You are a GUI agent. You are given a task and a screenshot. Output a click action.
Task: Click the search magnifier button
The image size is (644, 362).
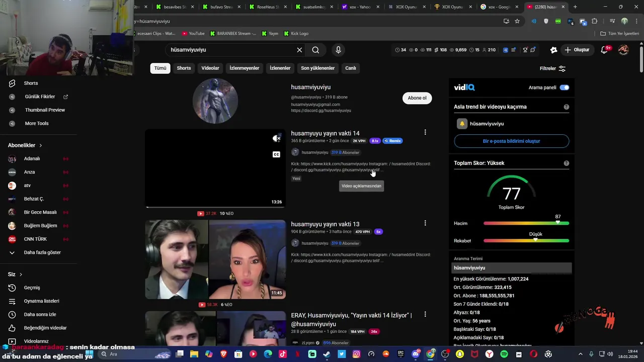[x=315, y=50]
